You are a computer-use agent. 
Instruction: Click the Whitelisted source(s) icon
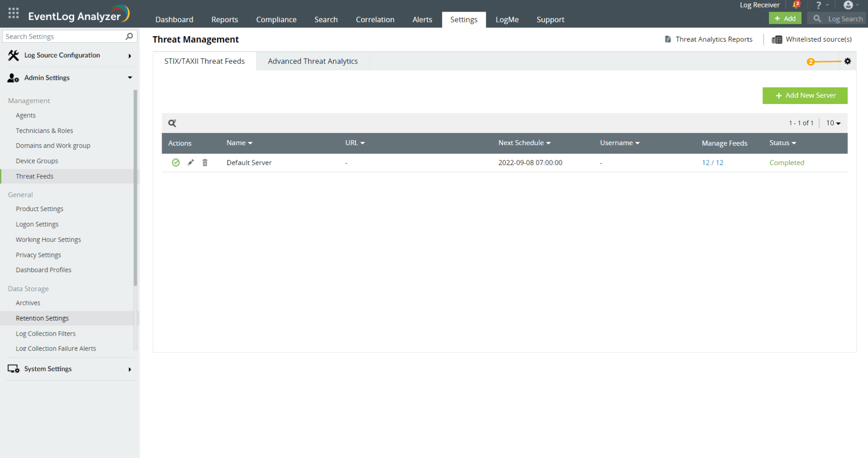pyautogui.click(x=776, y=39)
